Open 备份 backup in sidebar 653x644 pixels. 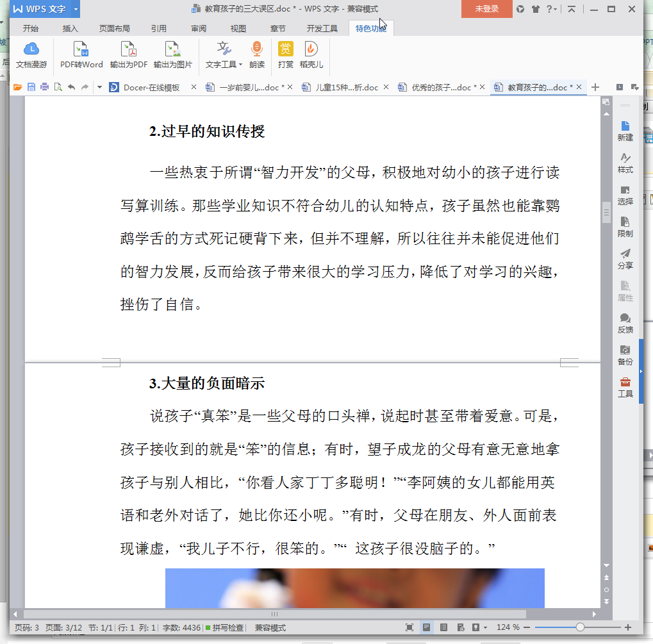625,356
